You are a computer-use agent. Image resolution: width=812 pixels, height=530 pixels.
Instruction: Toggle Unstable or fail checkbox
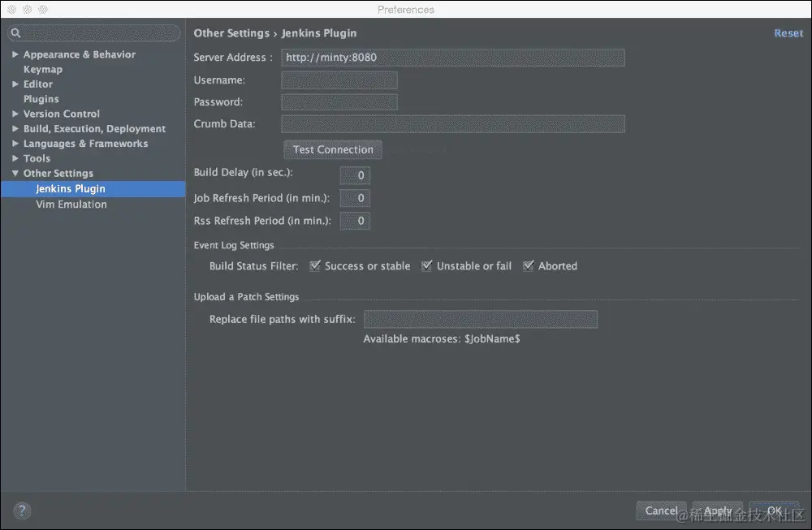tap(427, 265)
